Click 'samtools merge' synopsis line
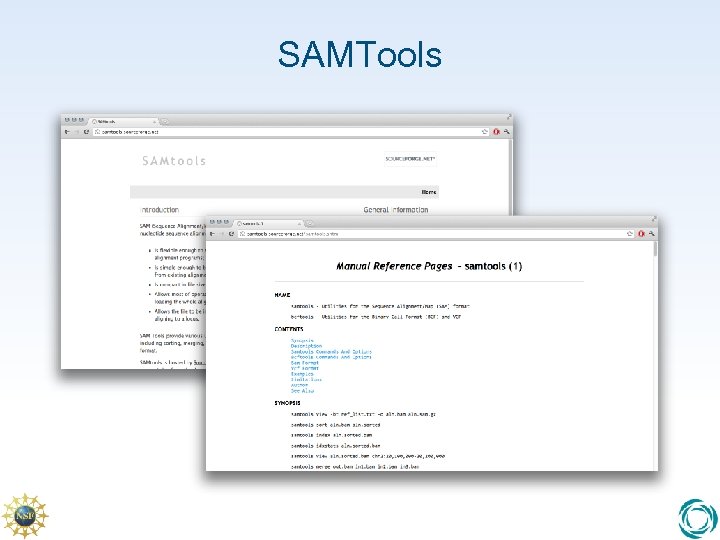This screenshot has height=540, width=720. [355, 467]
